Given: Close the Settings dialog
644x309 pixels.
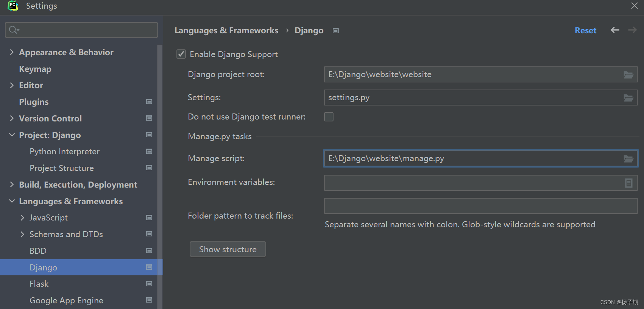Looking at the screenshot, I should pos(635,6).
